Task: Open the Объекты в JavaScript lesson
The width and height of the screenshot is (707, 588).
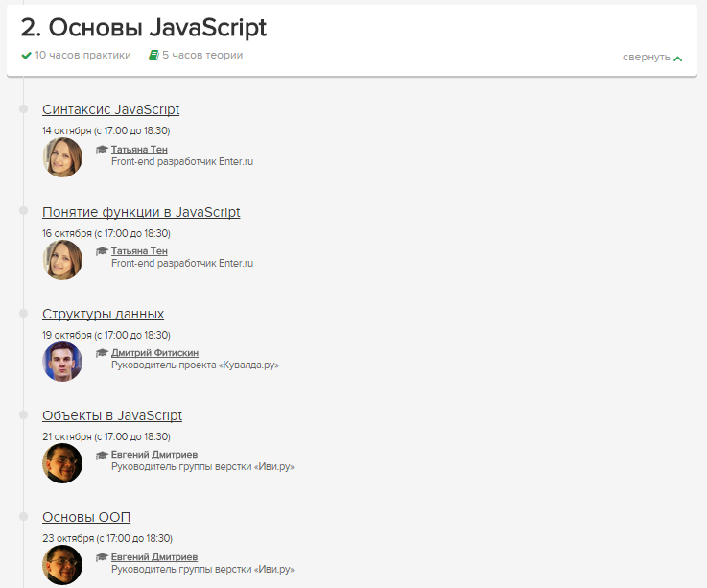Action: 112,415
